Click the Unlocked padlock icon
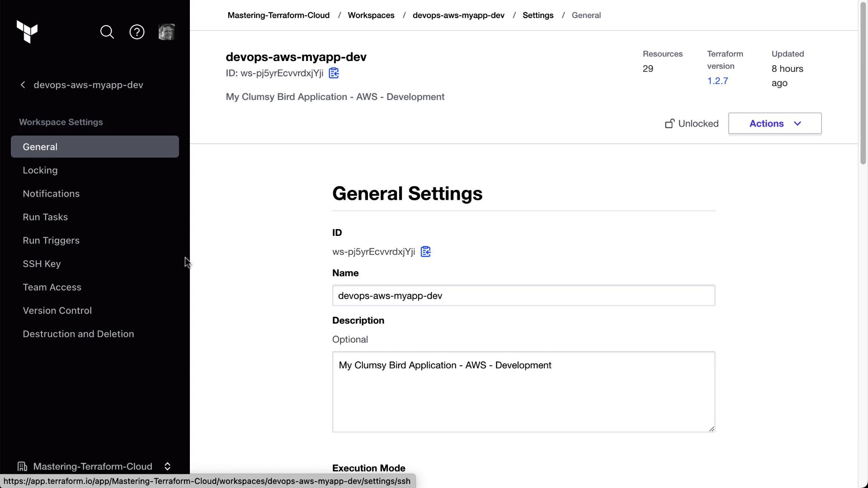Screen dimensions: 868x488 point(670,124)
